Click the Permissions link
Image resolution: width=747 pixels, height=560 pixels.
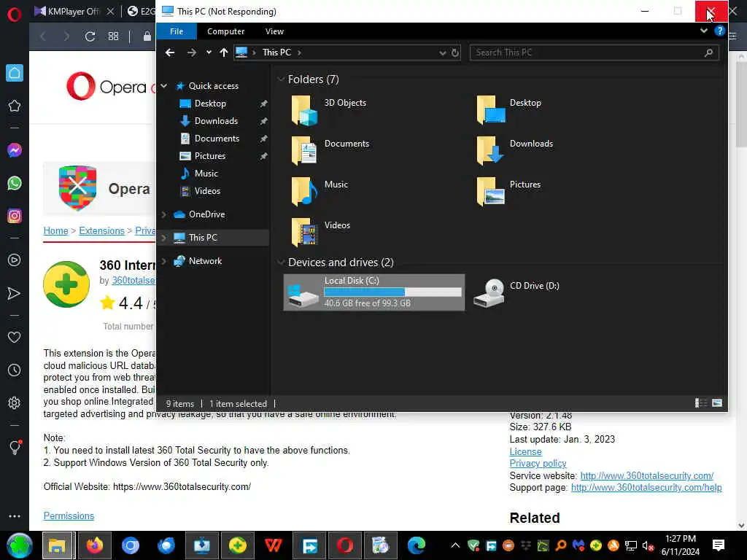[69, 516]
